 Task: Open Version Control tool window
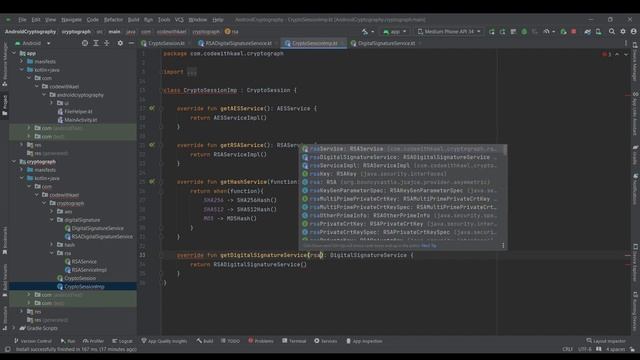[32, 341]
